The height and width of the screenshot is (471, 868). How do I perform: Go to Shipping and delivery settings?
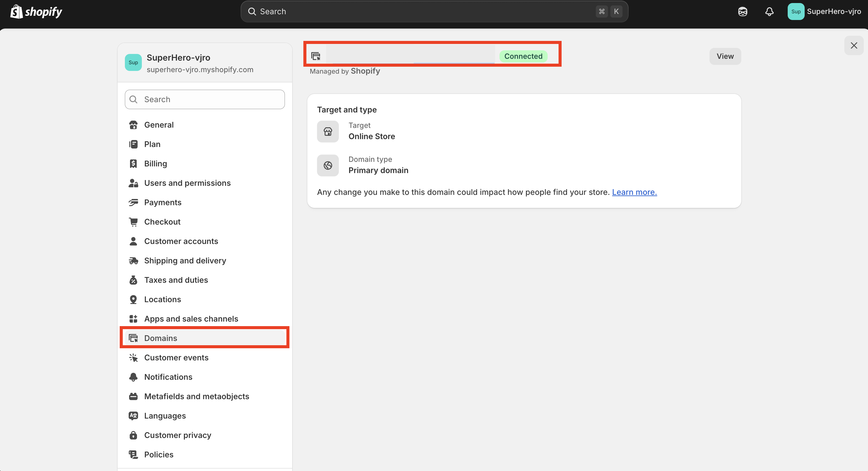[185, 261]
